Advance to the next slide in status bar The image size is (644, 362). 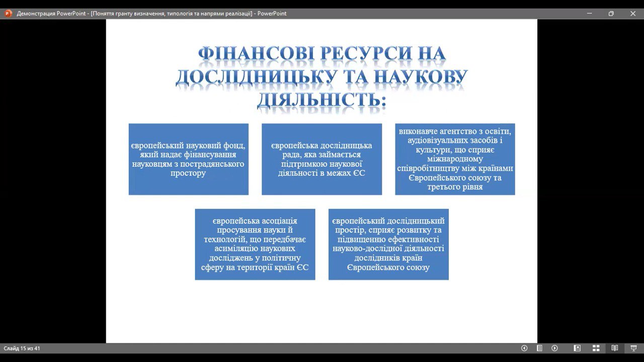(x=555, y=348)
